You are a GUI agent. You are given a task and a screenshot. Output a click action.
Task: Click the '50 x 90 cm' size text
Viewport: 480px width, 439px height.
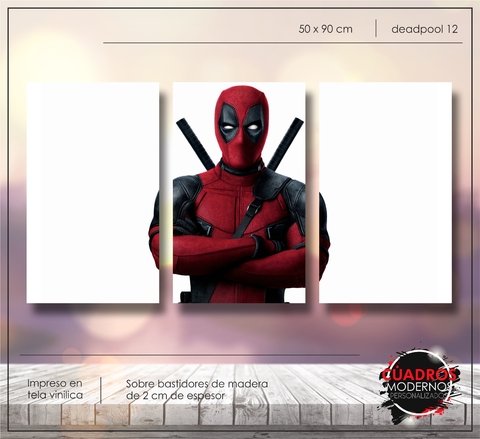pyautogui.click(x=325, y=29)
